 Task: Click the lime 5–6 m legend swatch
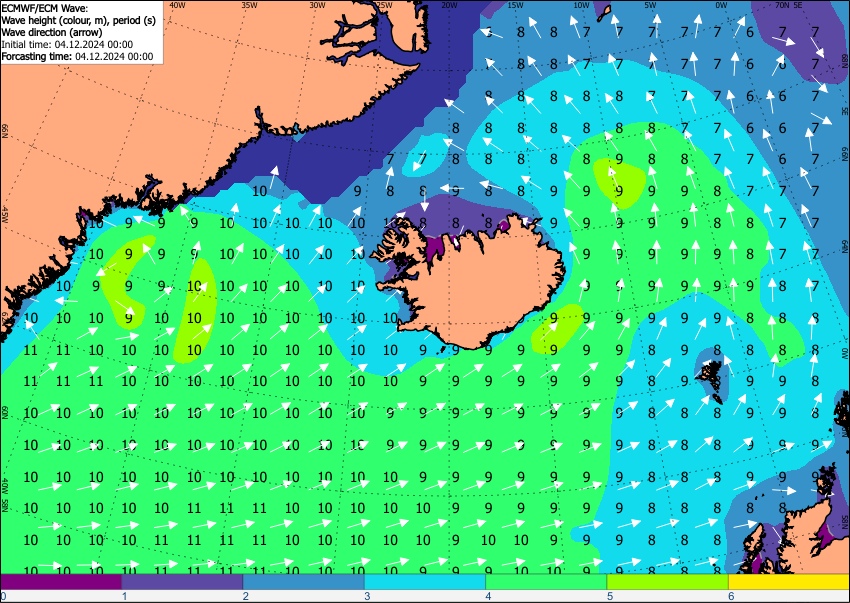668,581
